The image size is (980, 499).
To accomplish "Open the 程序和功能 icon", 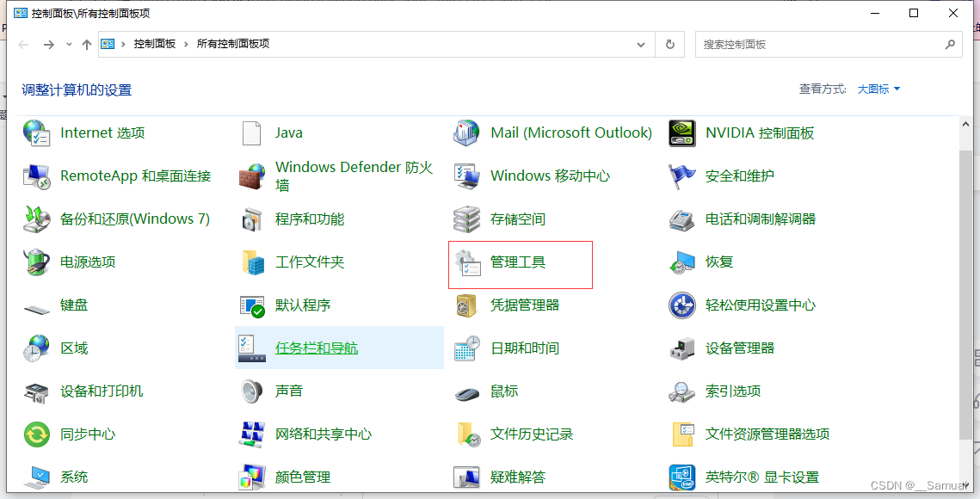I will pyautogui.click(x=252, y=219).
